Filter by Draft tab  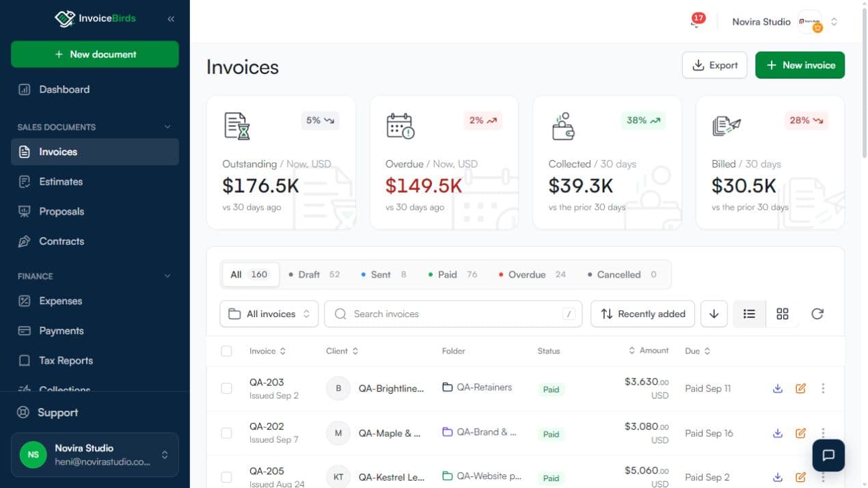[x=314, y=274]
